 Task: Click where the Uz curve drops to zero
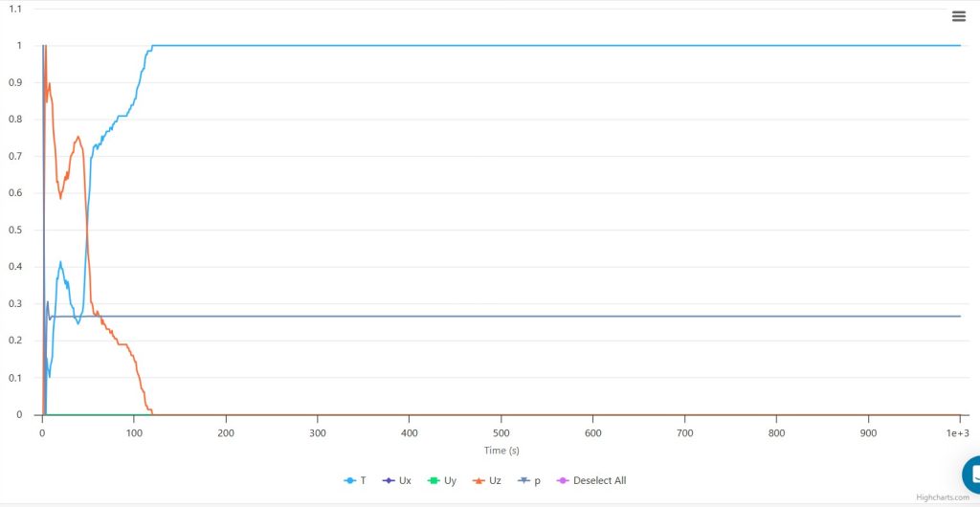coord(152,414)
